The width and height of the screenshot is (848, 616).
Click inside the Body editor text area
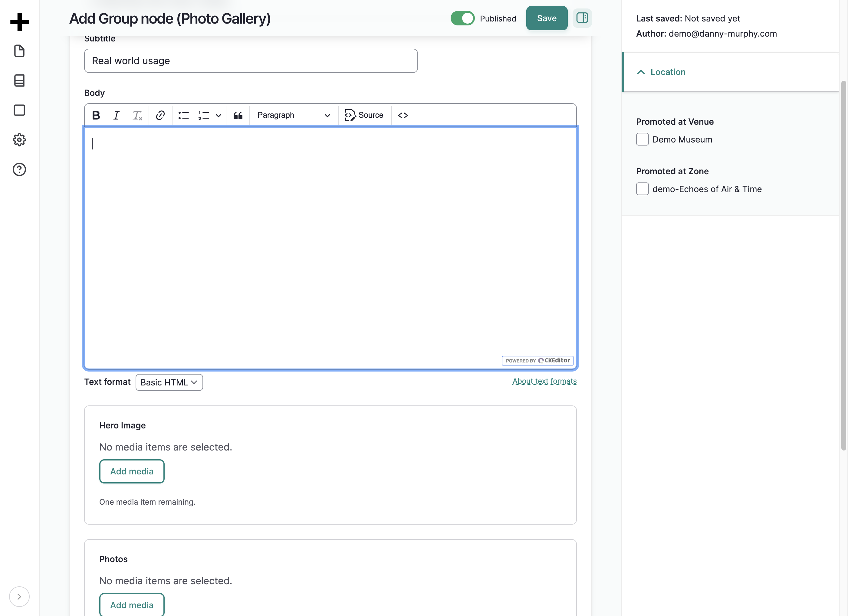tap(330, 248)
